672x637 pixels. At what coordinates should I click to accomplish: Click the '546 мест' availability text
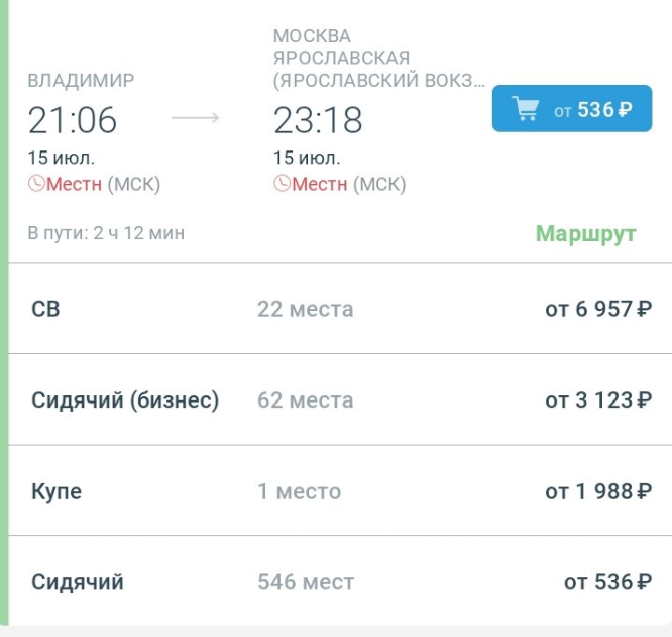coord(305,582)
